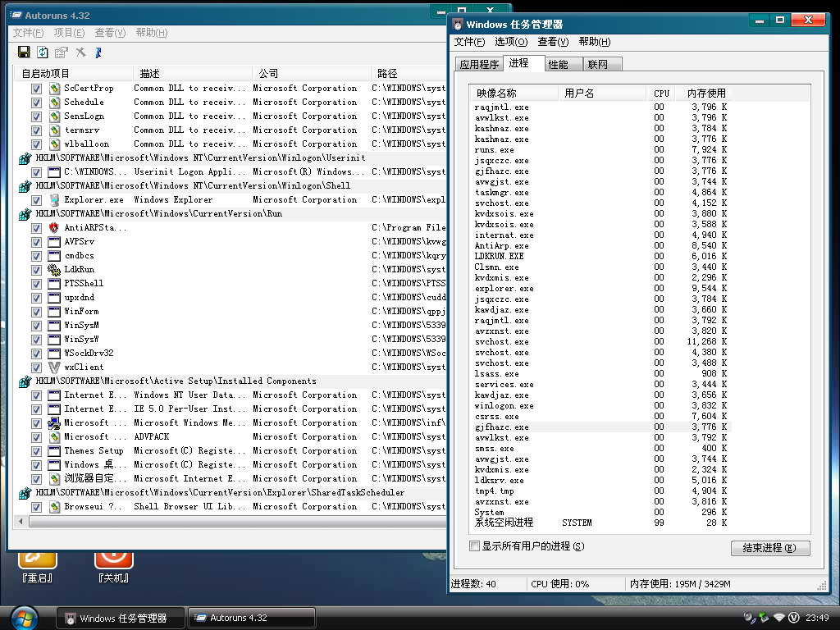Click the network tray icon
Viewport: 840px width, 630px height.
779,618
